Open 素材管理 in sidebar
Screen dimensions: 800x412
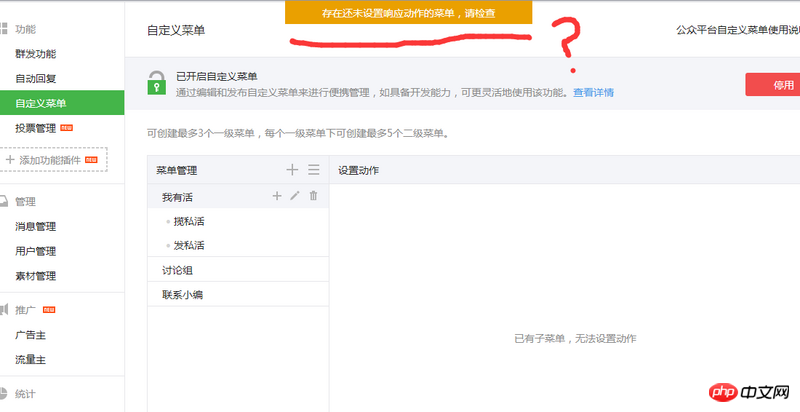[x=36, y=276]
